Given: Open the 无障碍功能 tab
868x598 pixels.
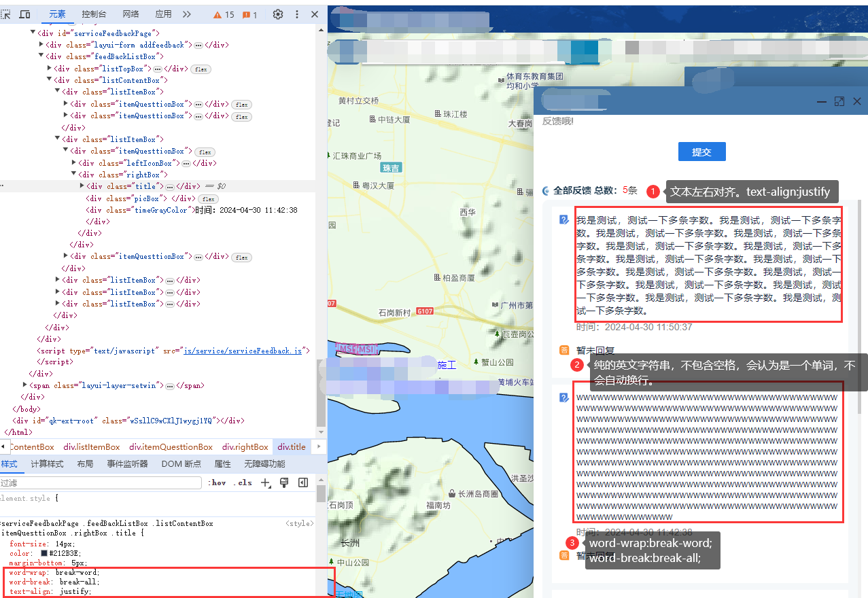Looking at the screenshot, I should (264, 463).
